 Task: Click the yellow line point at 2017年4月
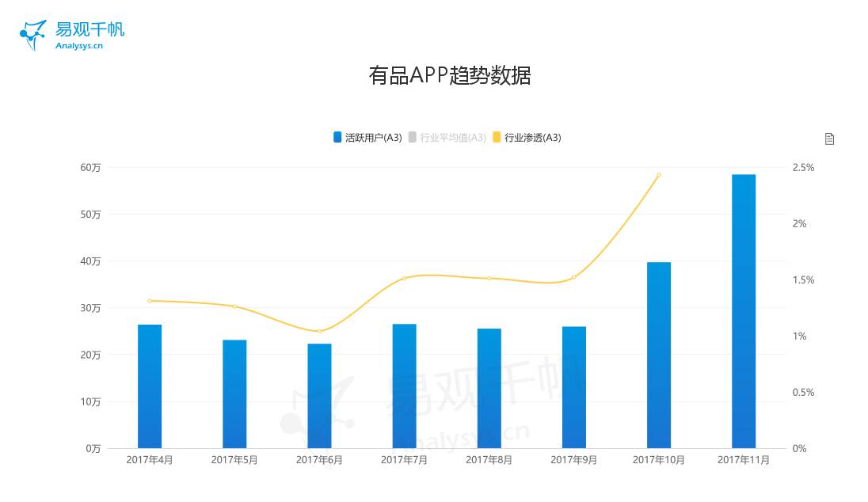tap(150, 301)
